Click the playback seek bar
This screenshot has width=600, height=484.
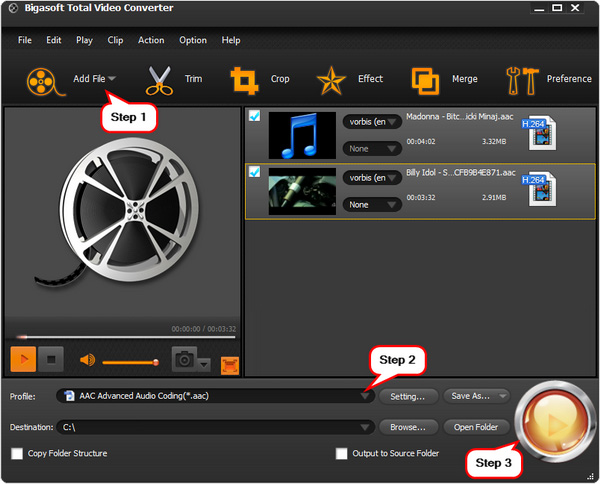[x=126, y=337]
